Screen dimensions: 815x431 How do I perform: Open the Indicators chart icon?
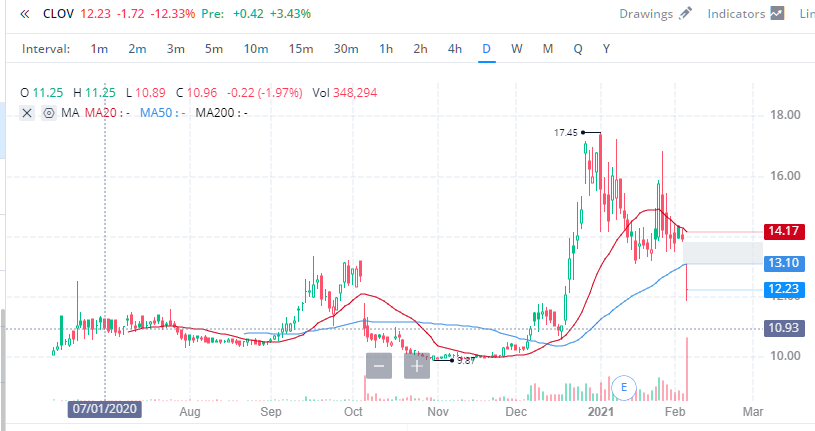pos(777,14)
